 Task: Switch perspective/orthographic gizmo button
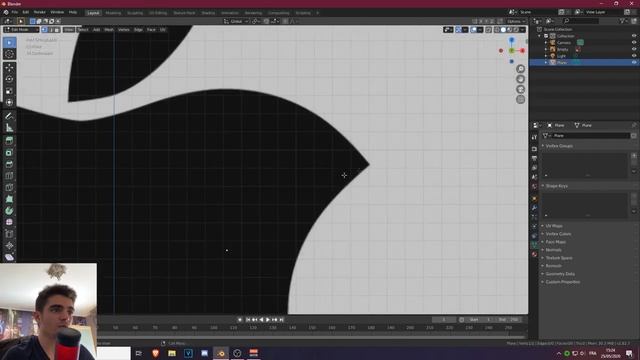[520, 99]
